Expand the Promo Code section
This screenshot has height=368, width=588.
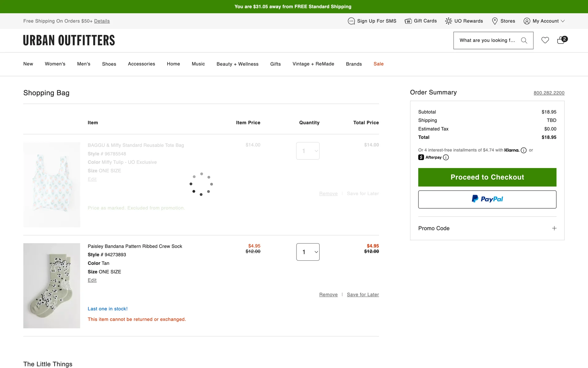coord(554,228)
